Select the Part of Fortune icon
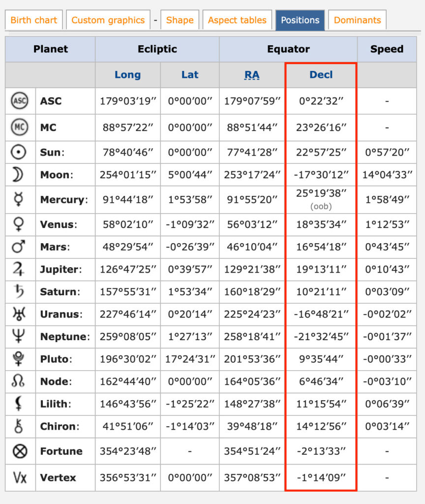 20,451
